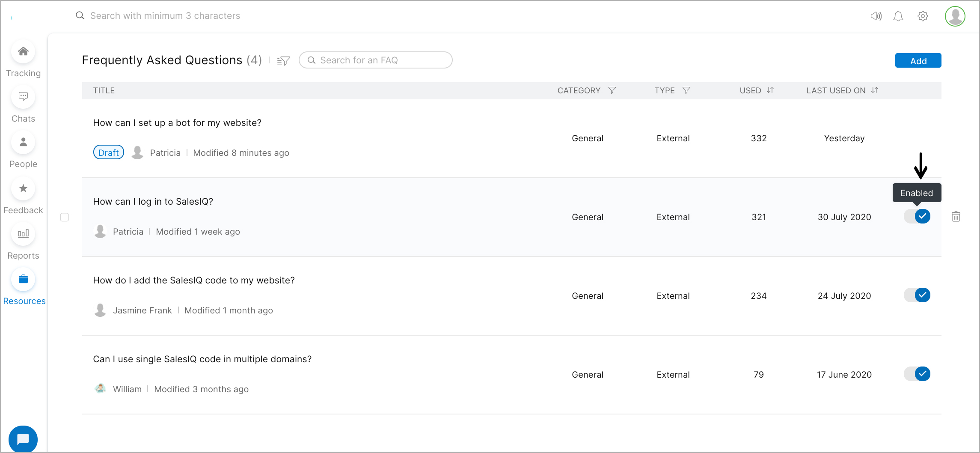Focus the 'Search for an FAQ' field
The height and width of the screenshot is (453, 980).
(381, 60)
